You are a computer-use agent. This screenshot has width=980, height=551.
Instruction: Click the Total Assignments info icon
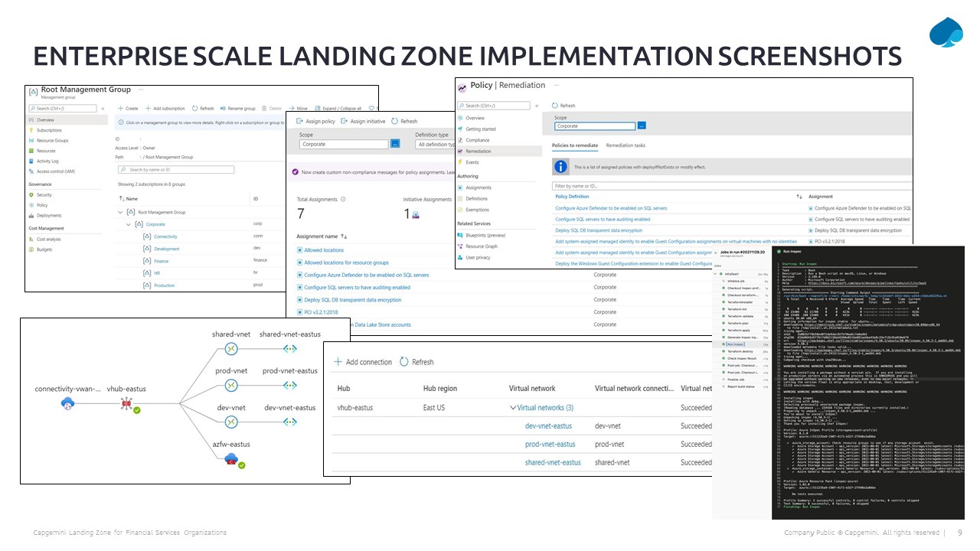click(344, 199)
